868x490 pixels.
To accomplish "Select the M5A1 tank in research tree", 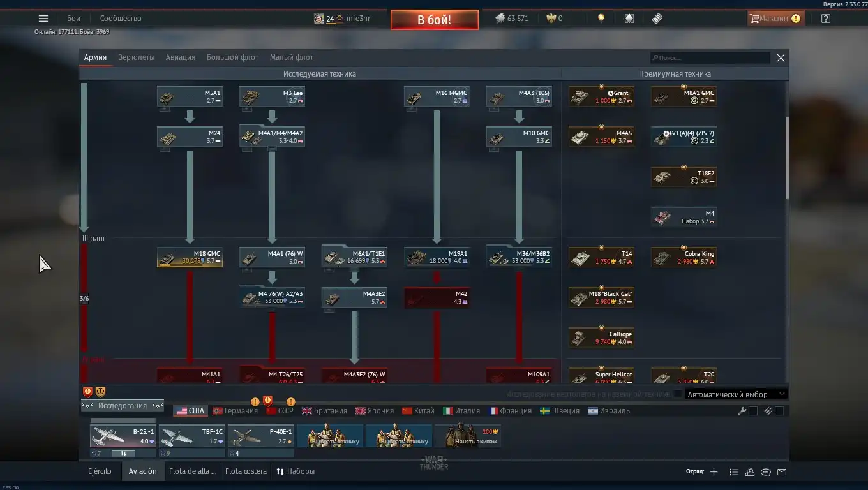I will [x=190, y=96].
